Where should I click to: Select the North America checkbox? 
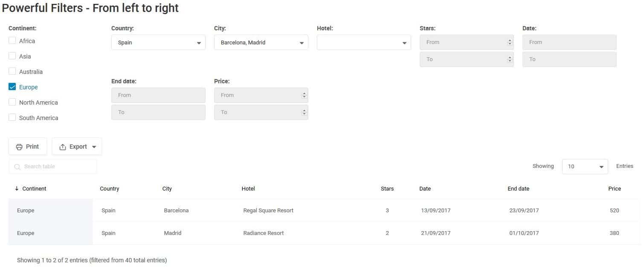coord(12,102)
